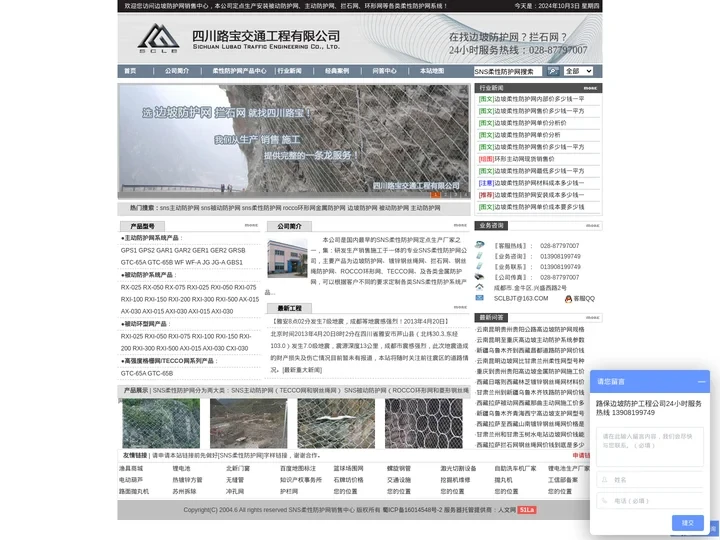720x540 pixels.
Task: Click SCLBJT@163.COM email address
Action: tap(521, 298)
